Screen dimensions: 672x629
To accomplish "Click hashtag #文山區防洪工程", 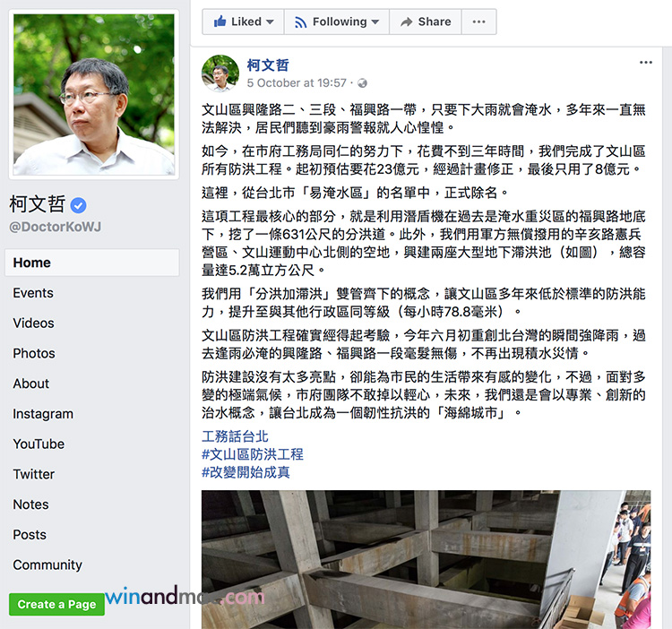I will pos(253,454).
